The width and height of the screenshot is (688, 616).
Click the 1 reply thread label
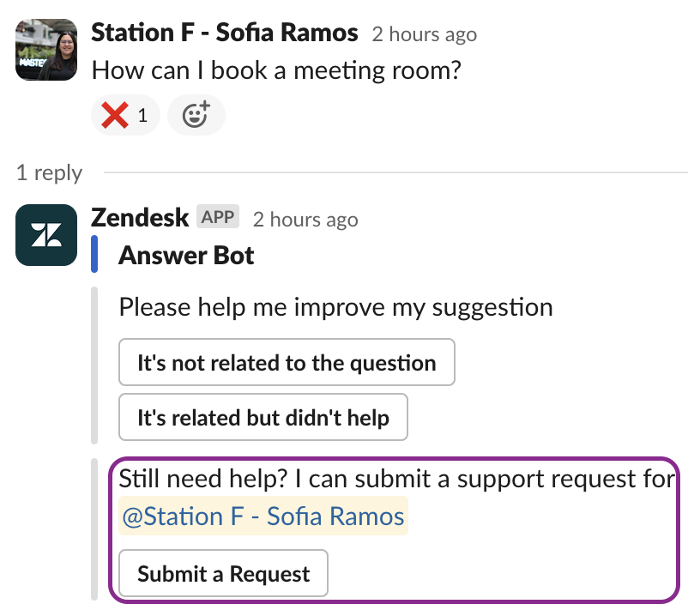[49, 172]
